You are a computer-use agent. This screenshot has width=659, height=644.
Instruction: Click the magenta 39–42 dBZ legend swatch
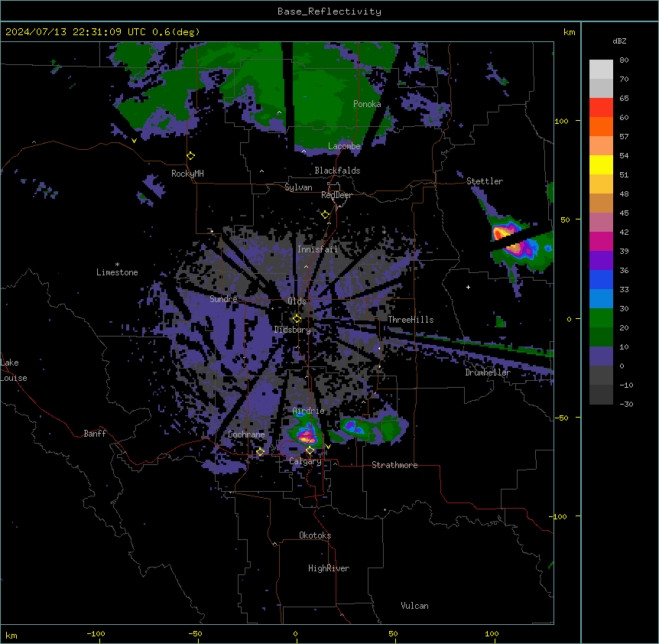click(x=601, y=241)
